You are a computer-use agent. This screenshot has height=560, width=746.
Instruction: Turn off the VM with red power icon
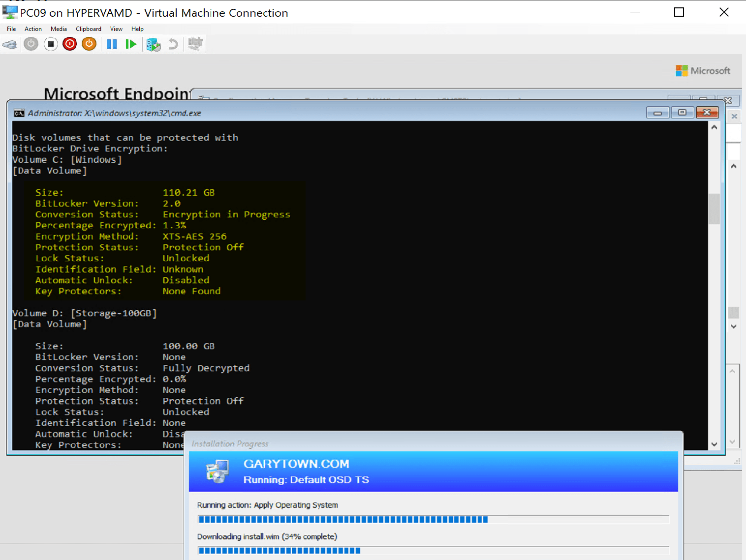click(x=70, y=44)
